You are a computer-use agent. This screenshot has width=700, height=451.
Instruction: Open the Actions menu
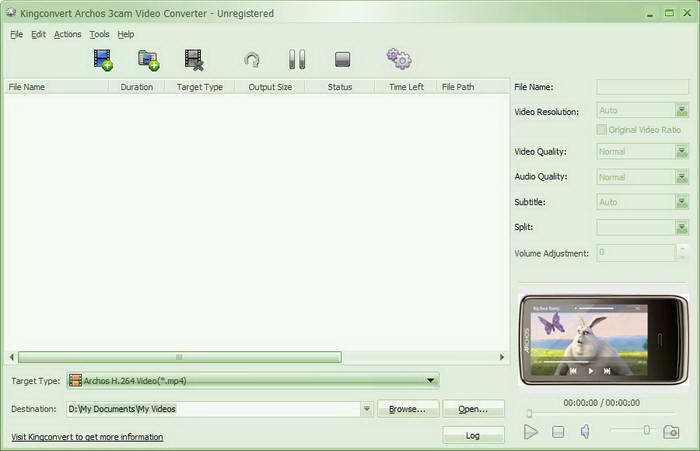click(x=68, y=34)
